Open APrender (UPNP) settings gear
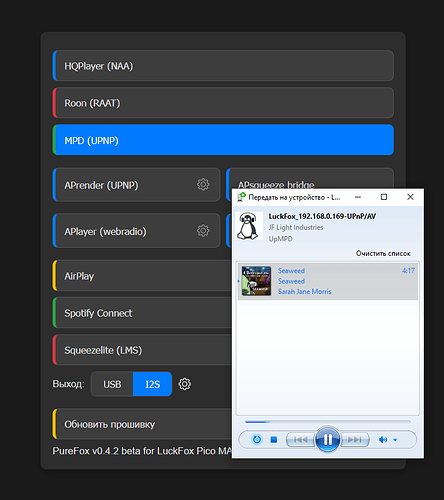Screen dimensions: 444x500 [203, 184]
